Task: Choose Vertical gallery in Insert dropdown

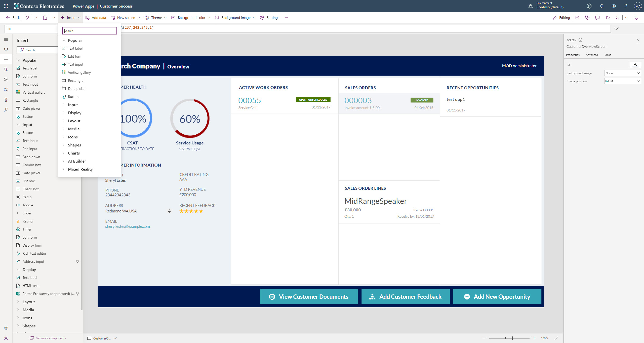Action: coord(79,72)
